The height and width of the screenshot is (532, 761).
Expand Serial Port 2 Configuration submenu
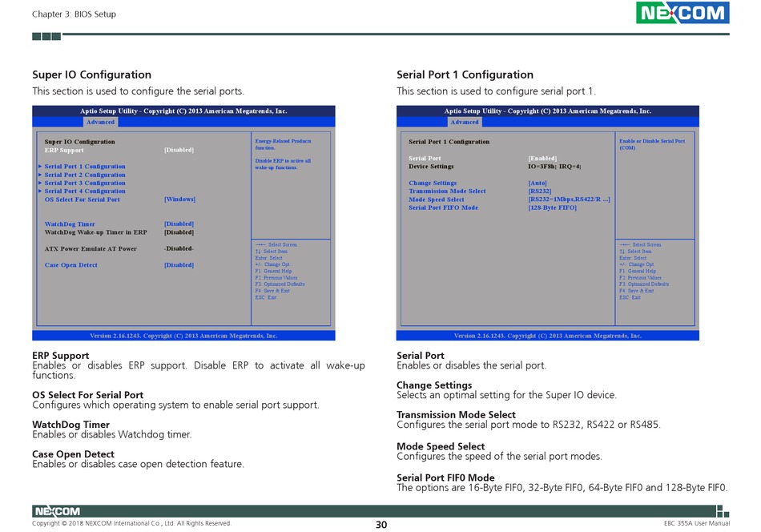(x=85, y=175)
